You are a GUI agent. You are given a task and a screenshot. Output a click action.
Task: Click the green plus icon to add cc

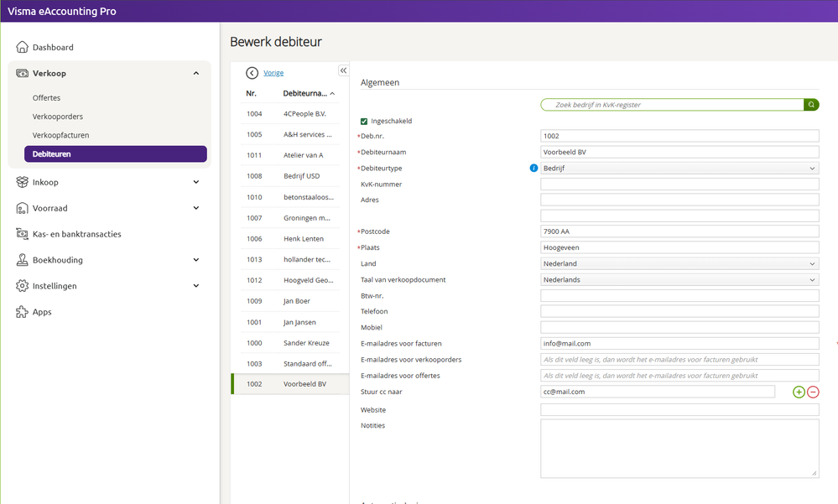click(799, 392)
